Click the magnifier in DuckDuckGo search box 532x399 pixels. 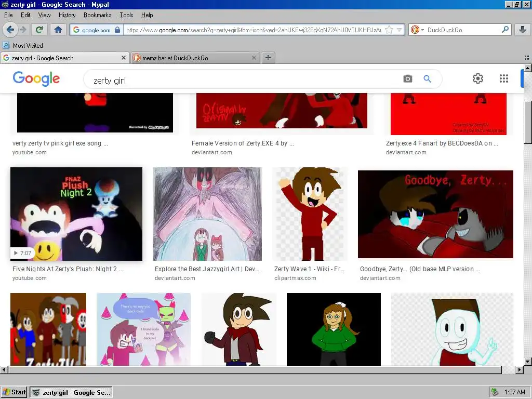pyautogui.click(x=505, y=30)
